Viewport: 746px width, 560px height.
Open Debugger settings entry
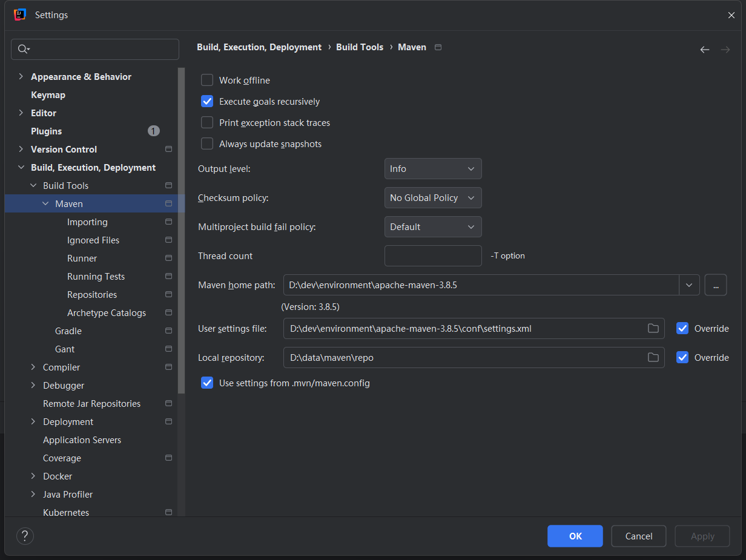(x=64, y=386)
